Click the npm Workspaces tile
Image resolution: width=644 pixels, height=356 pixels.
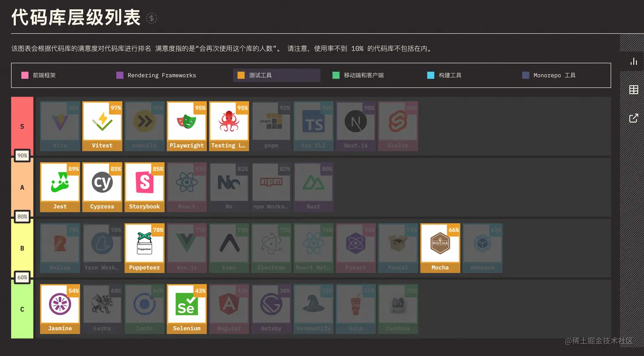coord(271,187)
